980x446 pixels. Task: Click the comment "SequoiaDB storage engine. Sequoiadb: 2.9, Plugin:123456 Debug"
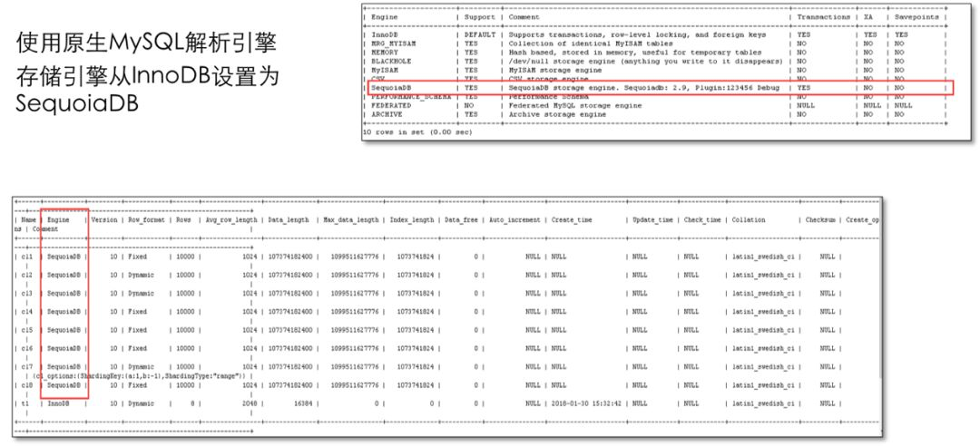point(643,88)
